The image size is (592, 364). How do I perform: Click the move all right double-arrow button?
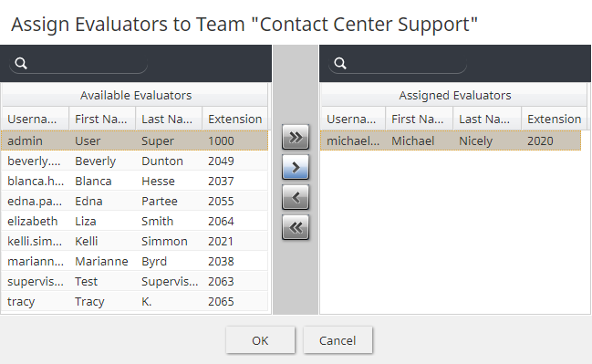296,137
